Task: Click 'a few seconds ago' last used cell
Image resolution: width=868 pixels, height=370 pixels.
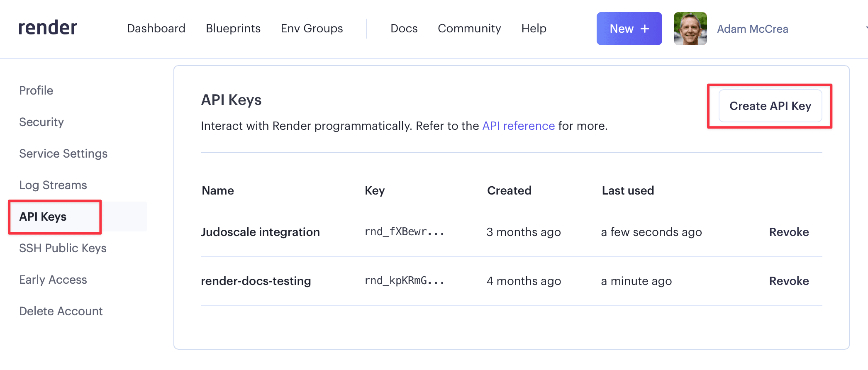Action: point(651,232)
